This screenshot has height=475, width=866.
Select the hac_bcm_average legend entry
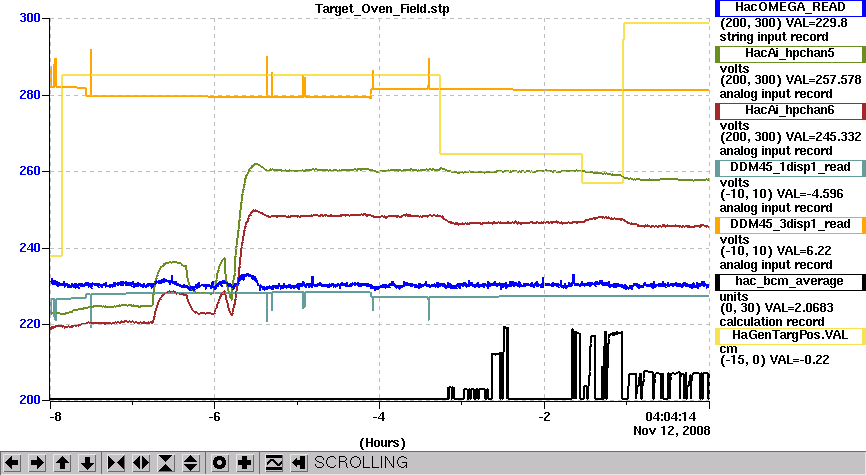790,281
